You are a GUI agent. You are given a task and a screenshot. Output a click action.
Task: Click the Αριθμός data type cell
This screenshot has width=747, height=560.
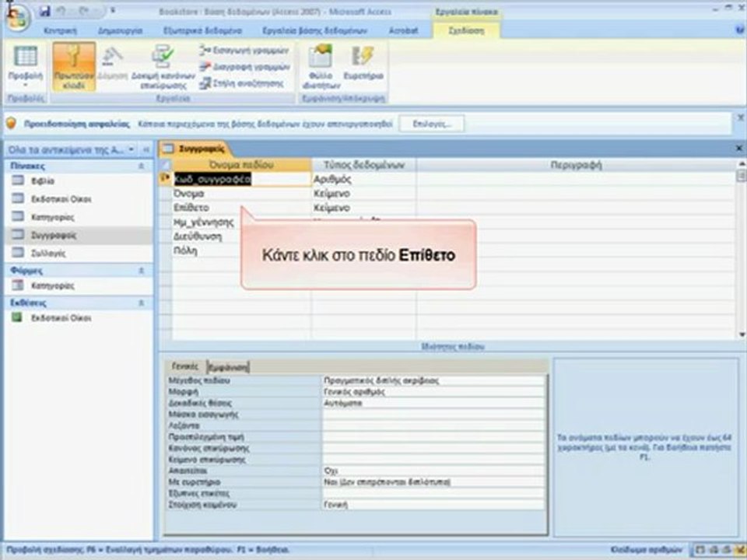tap(364, 179)
